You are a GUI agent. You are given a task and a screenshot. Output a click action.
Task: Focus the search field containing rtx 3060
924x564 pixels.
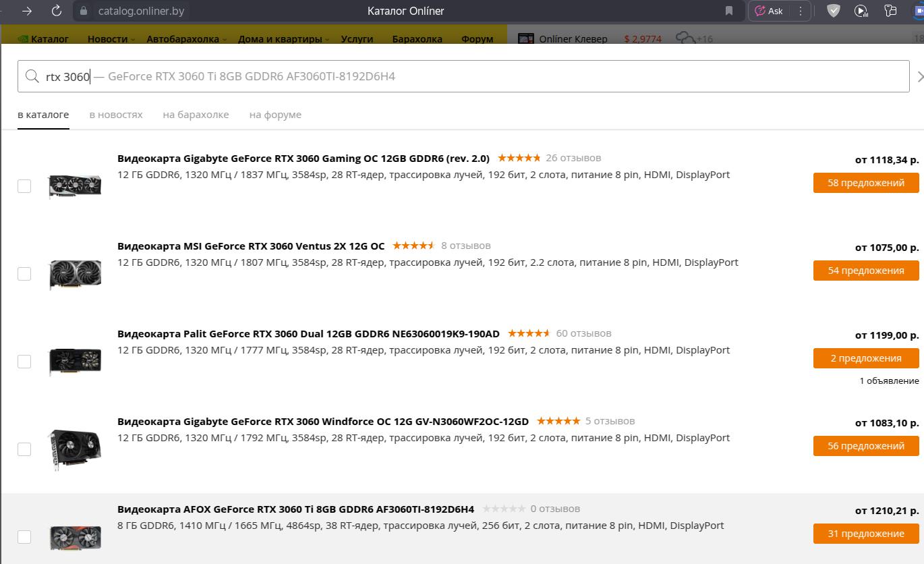click(463, 76)
